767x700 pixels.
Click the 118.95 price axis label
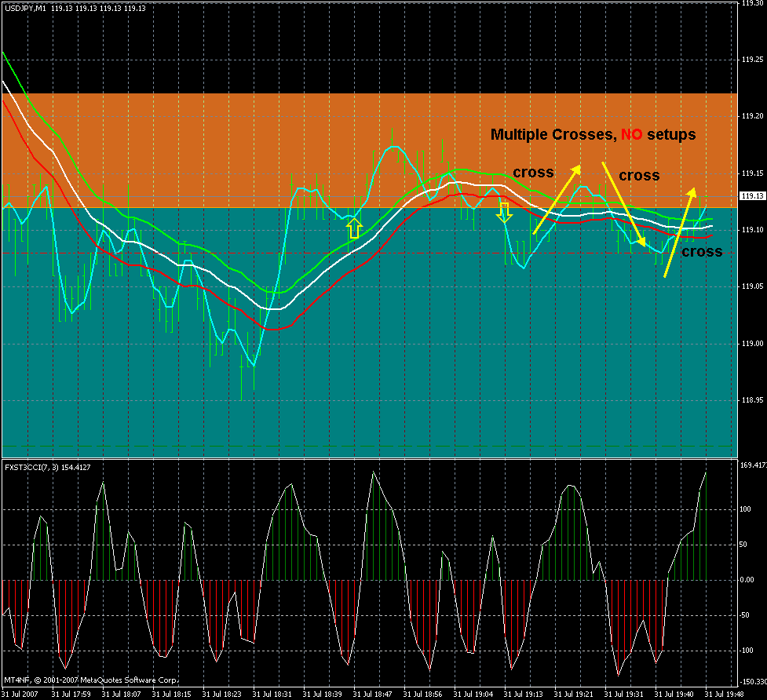coord(752,400)
